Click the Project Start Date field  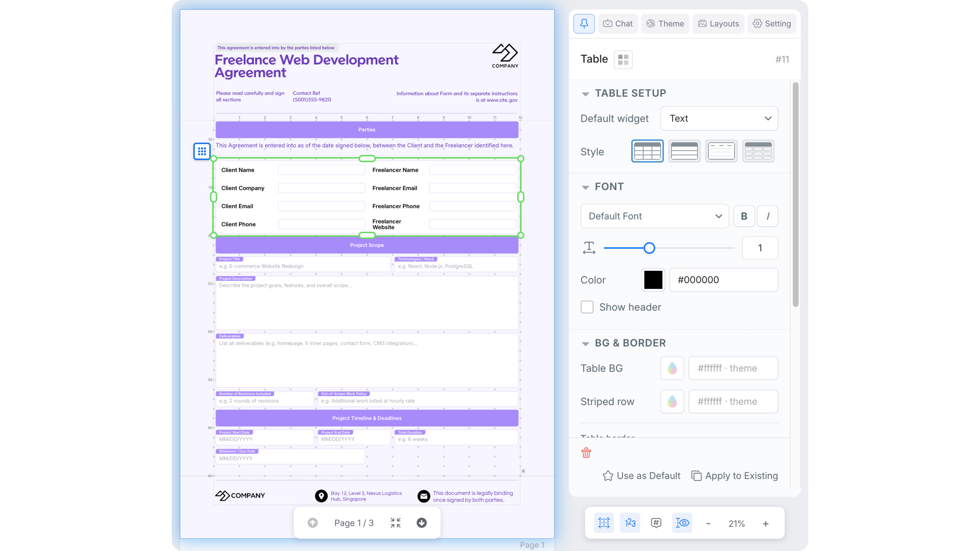point(264,437)
